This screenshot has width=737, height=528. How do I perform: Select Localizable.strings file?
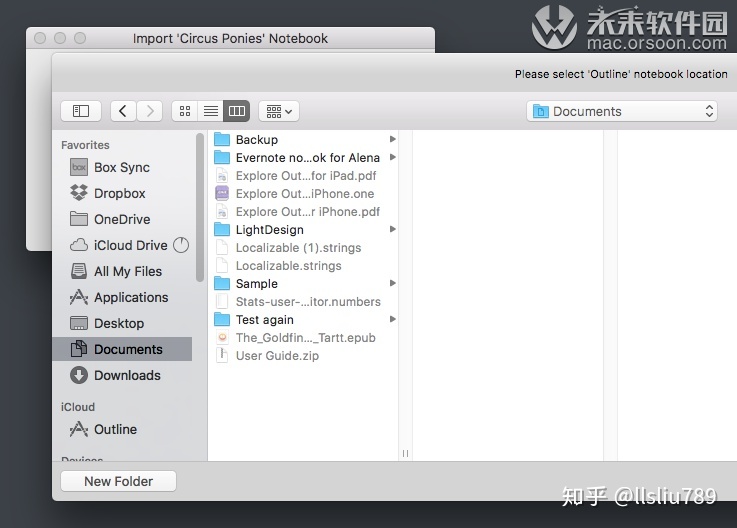click(288, 266)
